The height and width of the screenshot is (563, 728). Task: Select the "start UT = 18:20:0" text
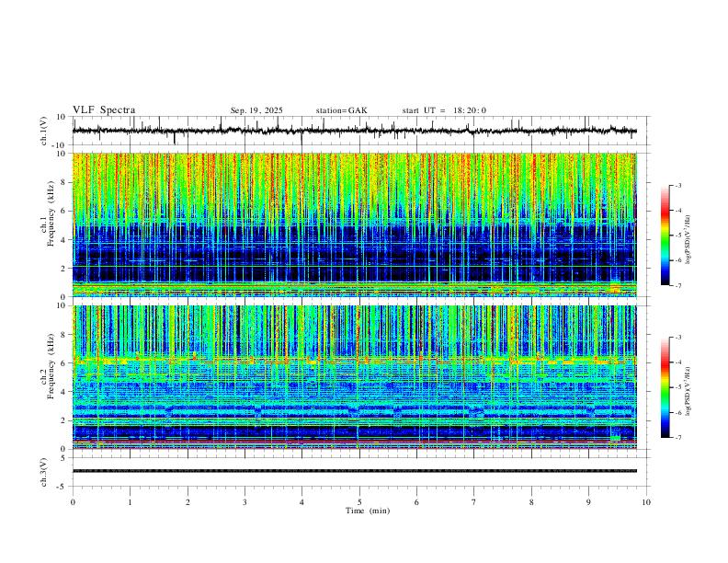point(444,110)
